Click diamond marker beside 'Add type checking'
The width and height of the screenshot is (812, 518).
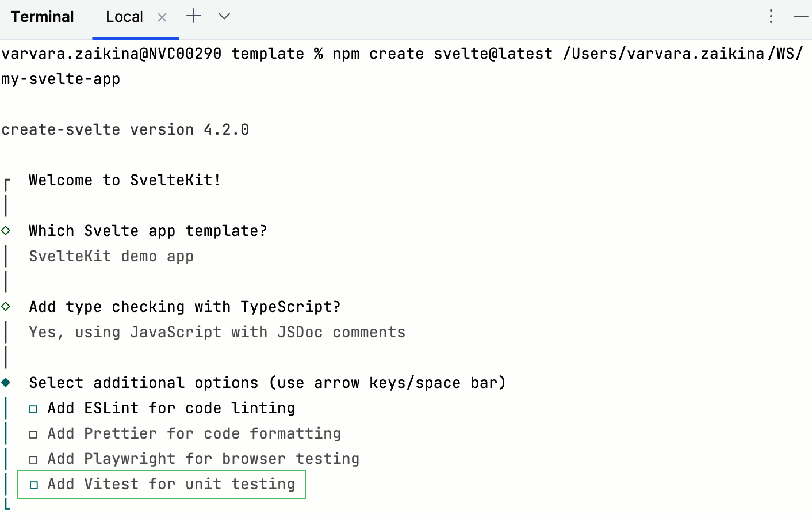tap(6, 307)
